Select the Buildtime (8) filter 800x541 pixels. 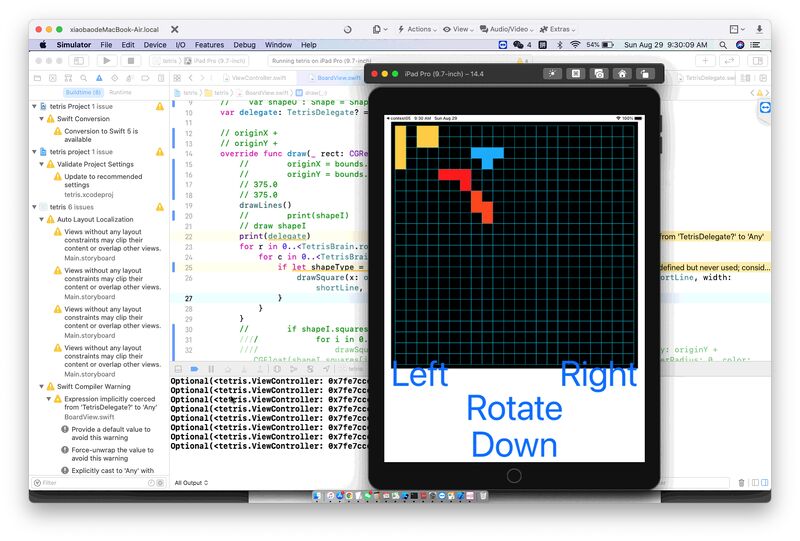coord(83,92)
